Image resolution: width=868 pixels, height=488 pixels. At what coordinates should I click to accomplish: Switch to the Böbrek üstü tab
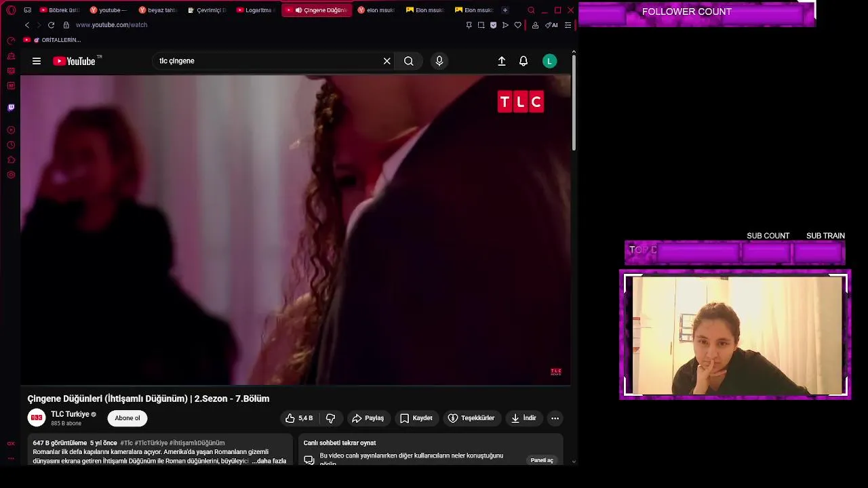(60, 10)
